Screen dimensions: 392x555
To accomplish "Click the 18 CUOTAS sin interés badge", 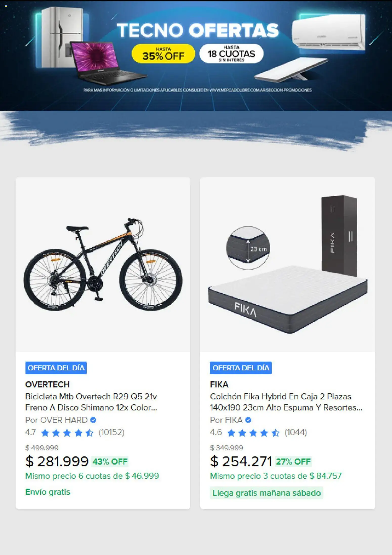I will tap(231, 53).
